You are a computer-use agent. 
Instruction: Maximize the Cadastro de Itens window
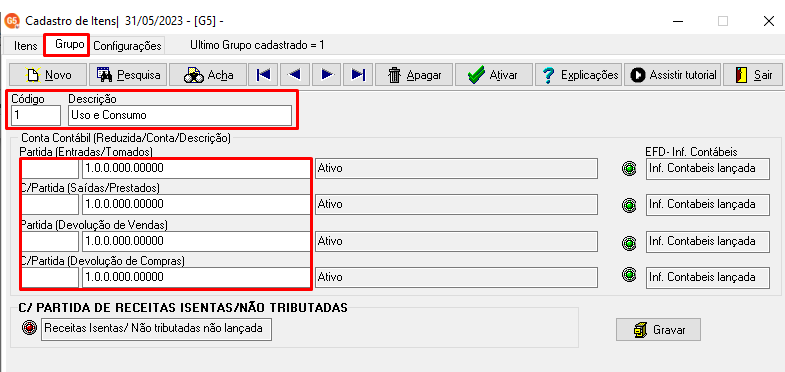723,21
